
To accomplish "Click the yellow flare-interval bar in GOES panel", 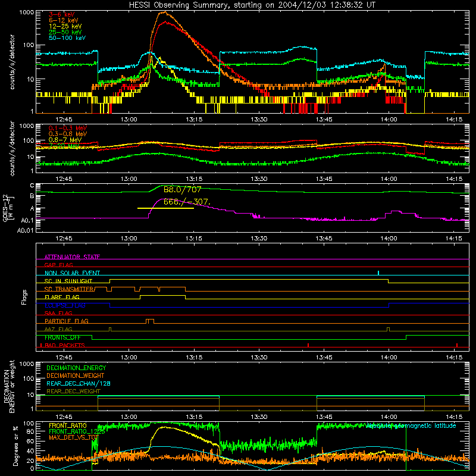I will pyautogui.click(x=165, y=208).
